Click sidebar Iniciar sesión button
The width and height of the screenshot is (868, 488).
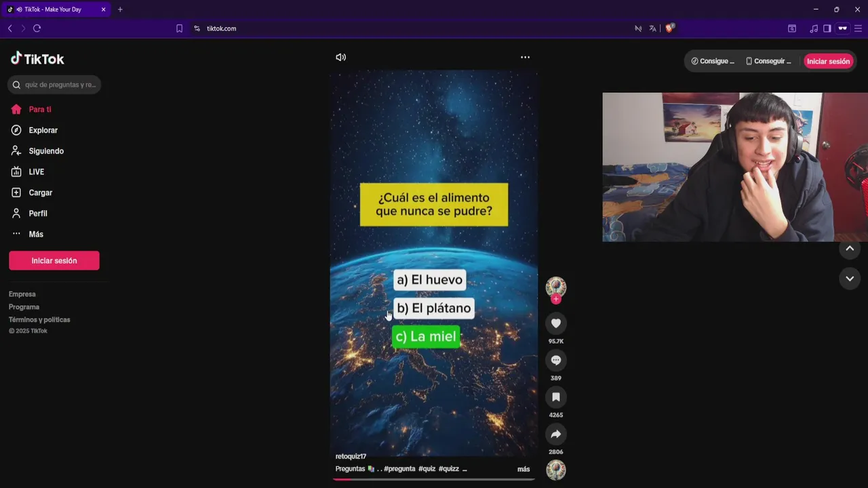point(54,261)
